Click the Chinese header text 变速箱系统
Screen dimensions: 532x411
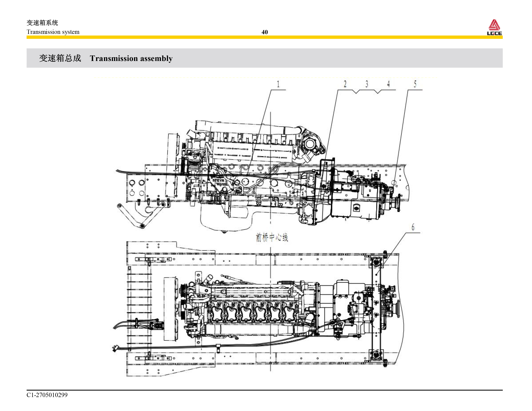pos(42,23)
